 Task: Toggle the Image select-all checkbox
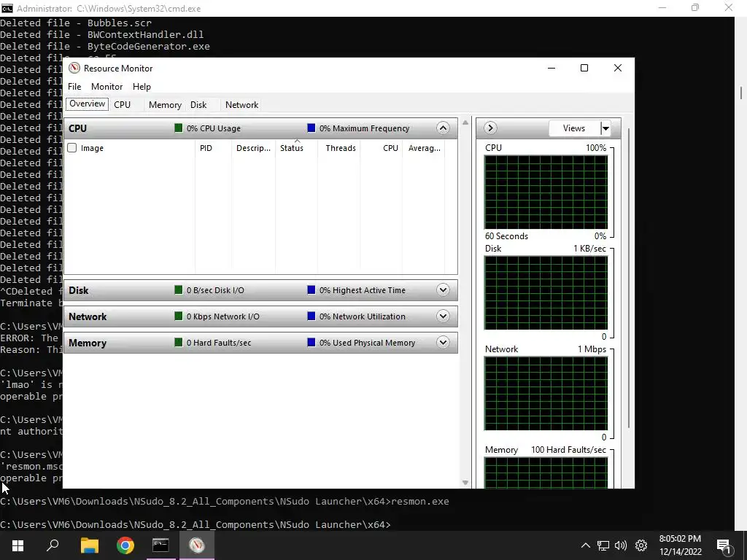tap(72, 147)
